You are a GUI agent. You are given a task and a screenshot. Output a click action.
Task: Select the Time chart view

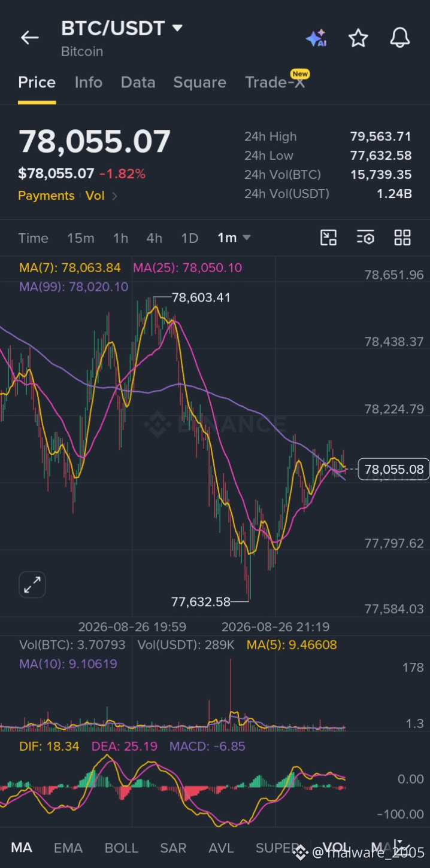[x=33, y=238]
